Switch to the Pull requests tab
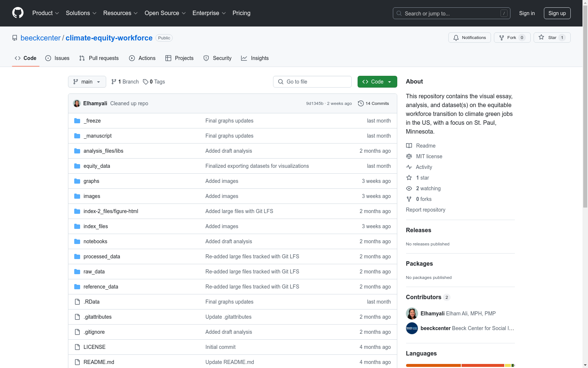The width and height of the screenshot is (588, 368). (x=99, y=58)
